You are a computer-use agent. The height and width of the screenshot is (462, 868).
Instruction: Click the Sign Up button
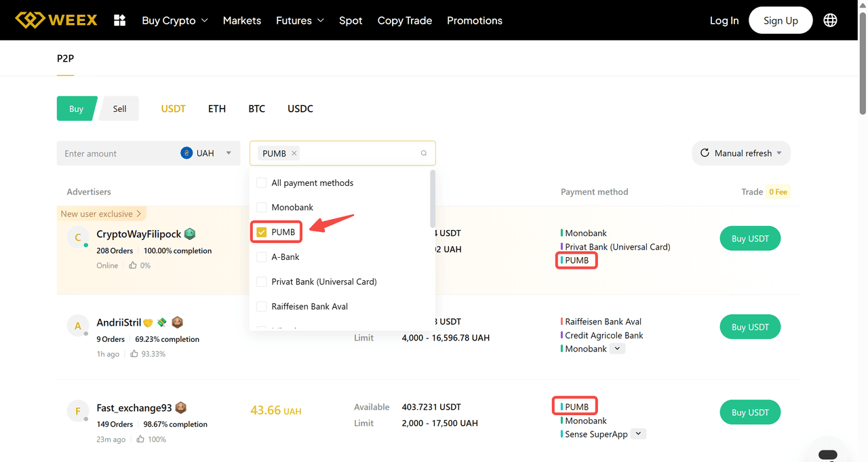pos(781,20)
